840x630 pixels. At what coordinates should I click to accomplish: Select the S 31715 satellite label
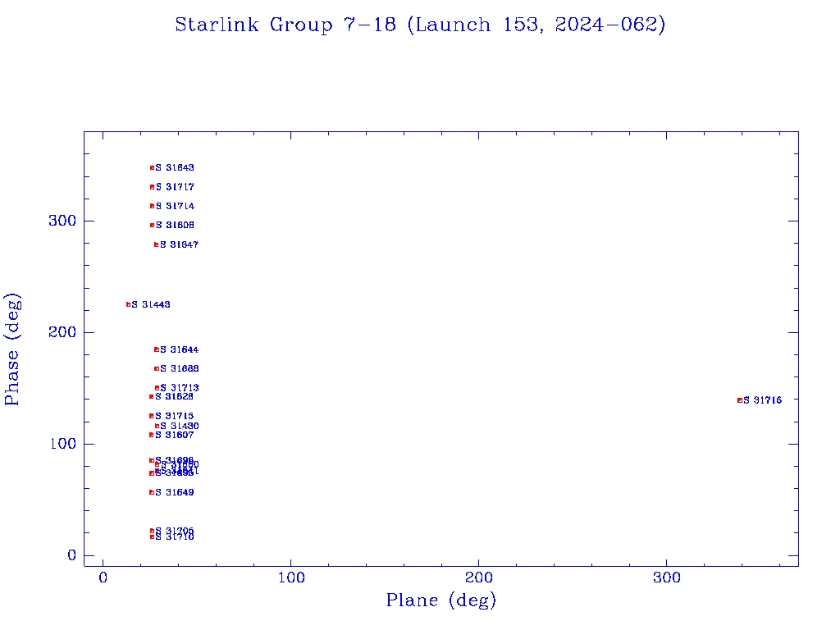[x=174, y=416]
